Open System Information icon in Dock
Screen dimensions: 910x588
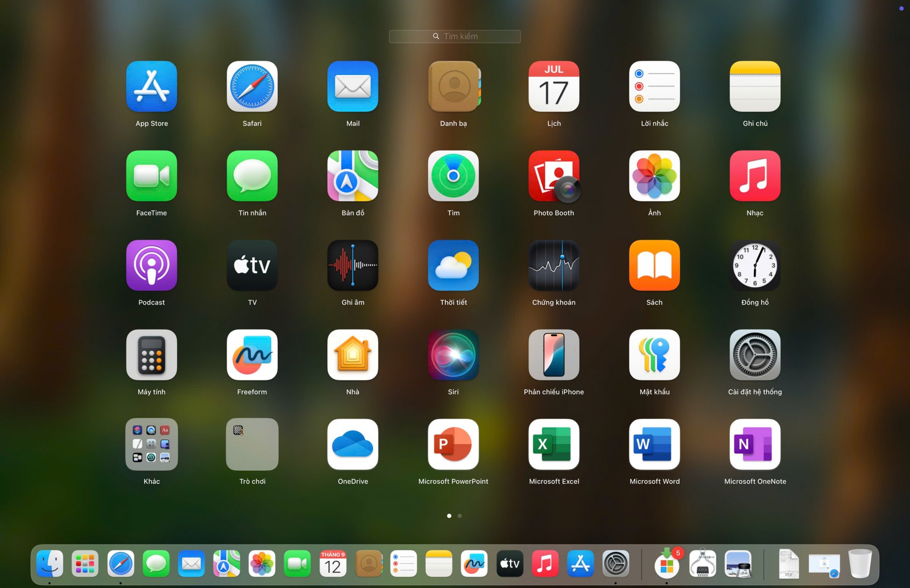tap(702, 564)
